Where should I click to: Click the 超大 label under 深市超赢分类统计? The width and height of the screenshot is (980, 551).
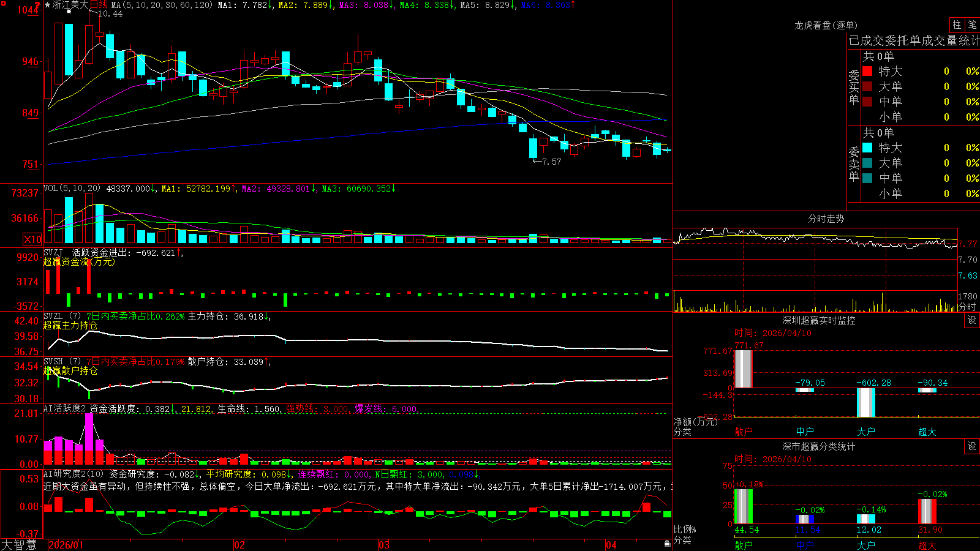point(927,545)
